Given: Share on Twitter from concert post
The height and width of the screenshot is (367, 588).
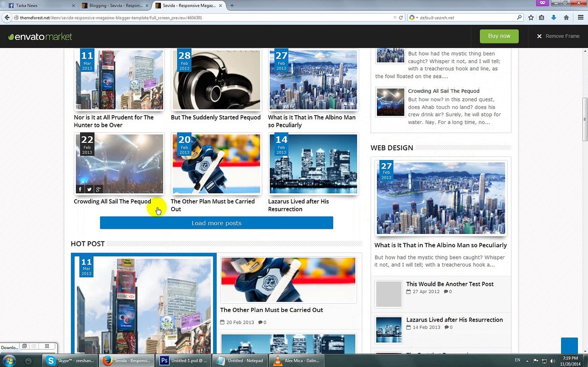Looking at the screenshot, I should [x=89, y=189].
